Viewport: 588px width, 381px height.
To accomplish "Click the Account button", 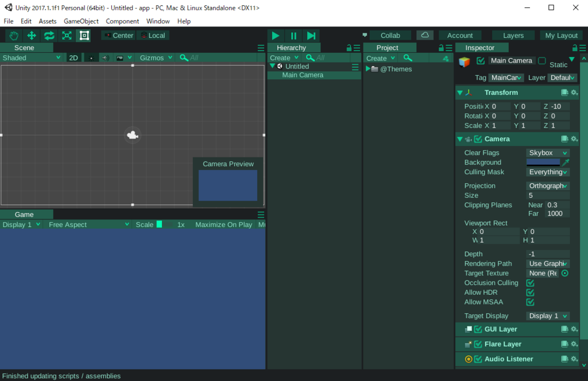I will [460, 35].
